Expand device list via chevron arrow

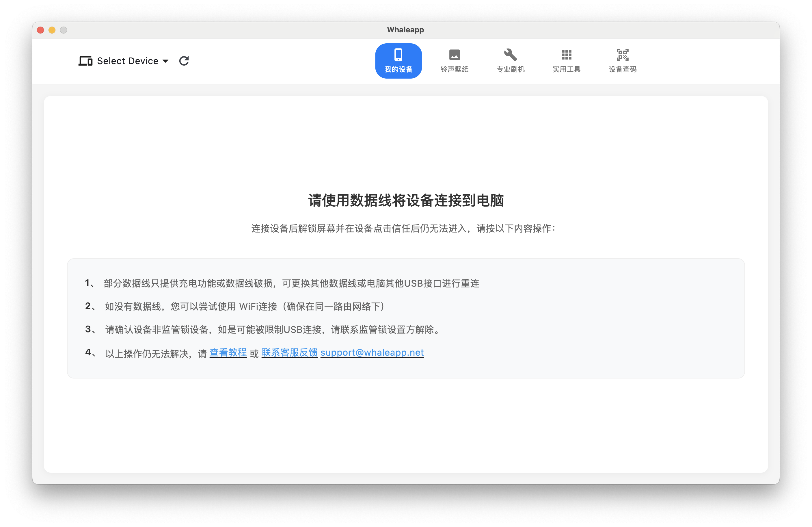pos(166,62)
